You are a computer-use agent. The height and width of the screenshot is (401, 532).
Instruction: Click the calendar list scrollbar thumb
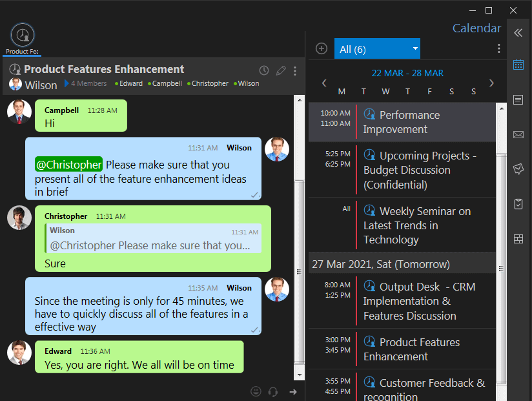pos(501,269)
